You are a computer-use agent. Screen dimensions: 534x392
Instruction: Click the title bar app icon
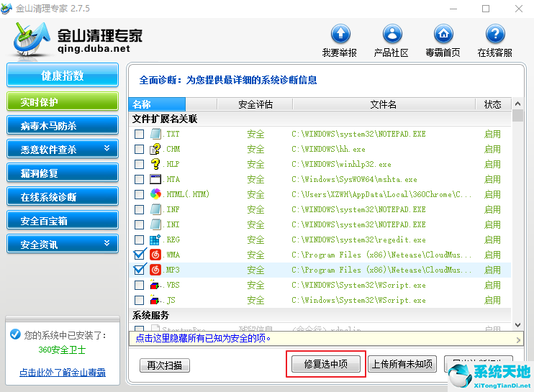(6, 8)
